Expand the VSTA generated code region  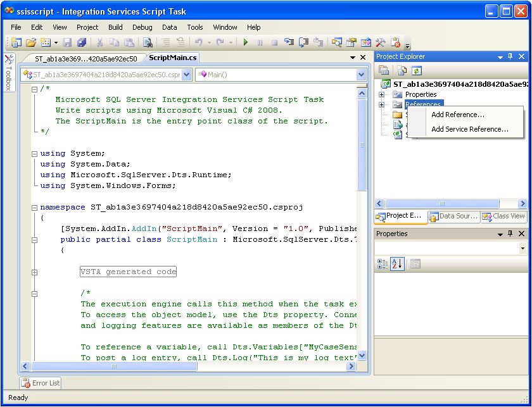pos(34,272)
